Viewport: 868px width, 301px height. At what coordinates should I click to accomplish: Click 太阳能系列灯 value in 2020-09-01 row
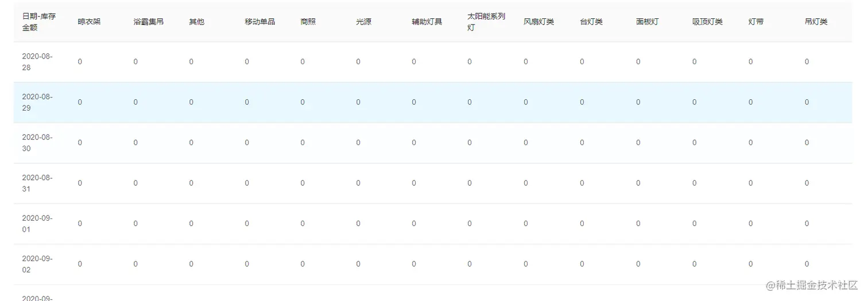[x=470, y=224]
